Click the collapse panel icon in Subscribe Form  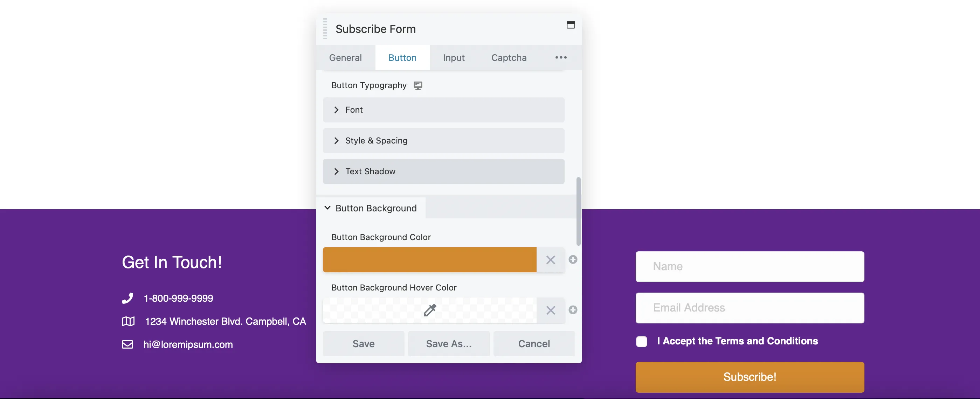(x=571, y=25)
